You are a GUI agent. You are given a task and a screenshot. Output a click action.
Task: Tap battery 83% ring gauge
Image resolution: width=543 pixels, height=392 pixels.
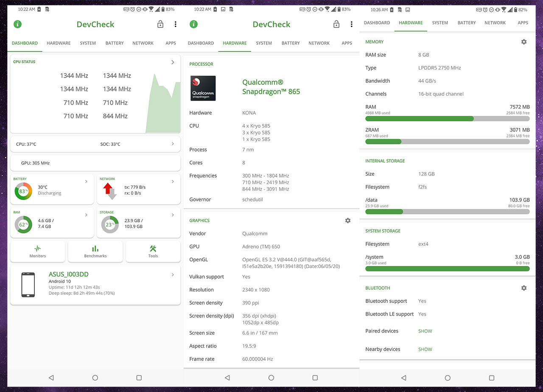[23, 191]
